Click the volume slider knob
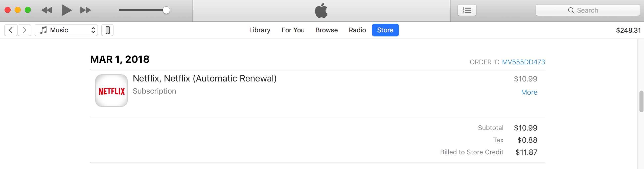The width and height of the screenshot is (644, 169). point(166,10)
